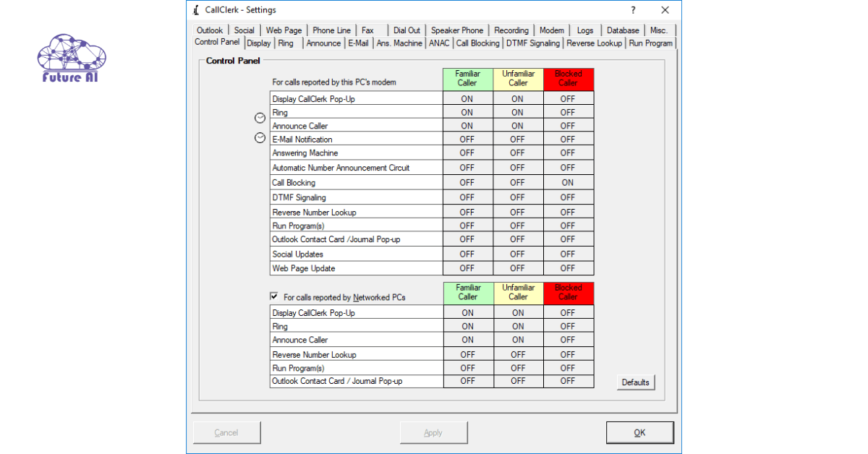Open the Logs tab
868x454 pixels.
(x=585, y=30)
